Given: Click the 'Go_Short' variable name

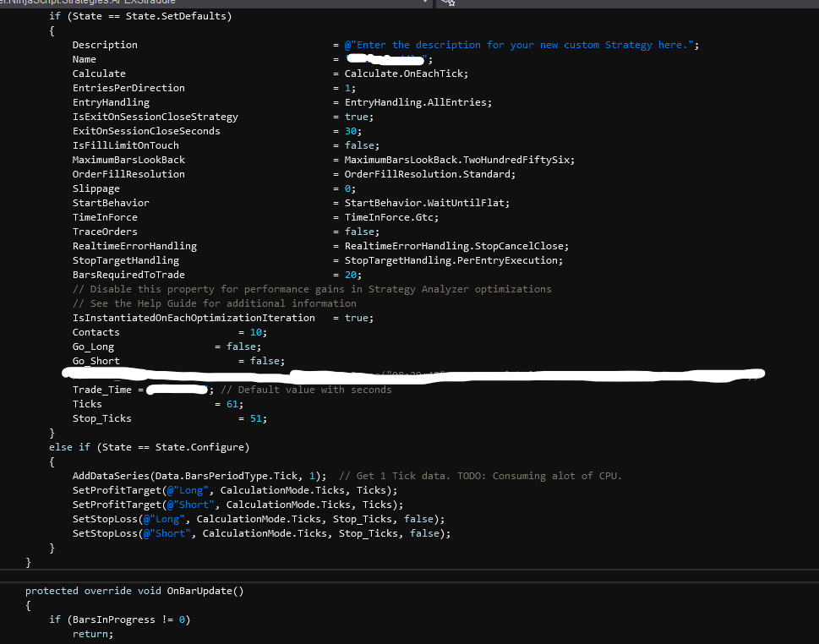Looking at the screenshot, I should (x=96, y=361).
